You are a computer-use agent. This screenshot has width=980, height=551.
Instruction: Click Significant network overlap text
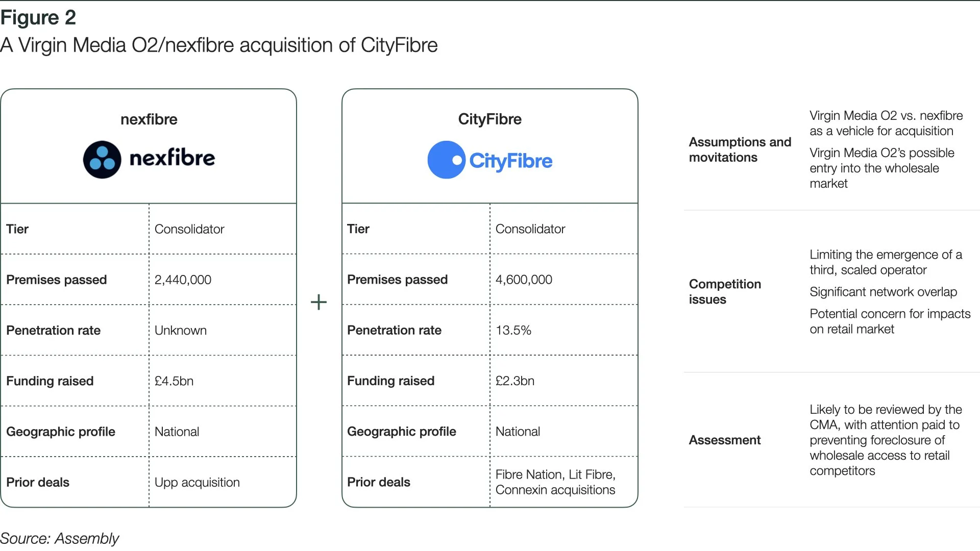pyautogui.click(x=883, y=292)
